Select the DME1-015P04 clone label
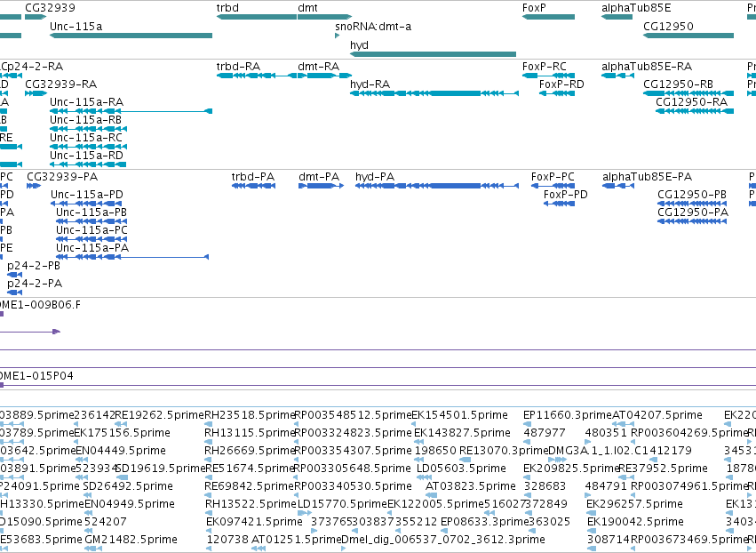The width and height of the screenshot is (756, 553). click(x=36, y=376)
